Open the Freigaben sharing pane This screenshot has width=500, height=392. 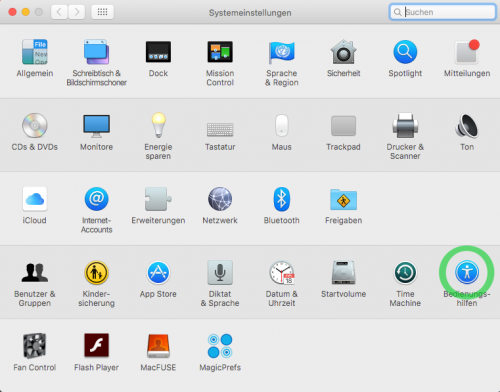click(x=343, y=199)
